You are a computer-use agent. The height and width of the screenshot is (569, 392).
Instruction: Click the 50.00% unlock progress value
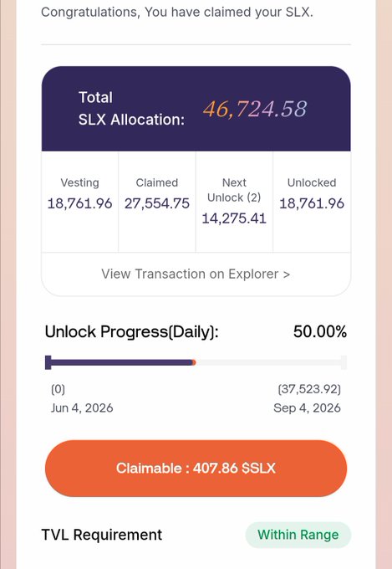(x=320, y=331)
